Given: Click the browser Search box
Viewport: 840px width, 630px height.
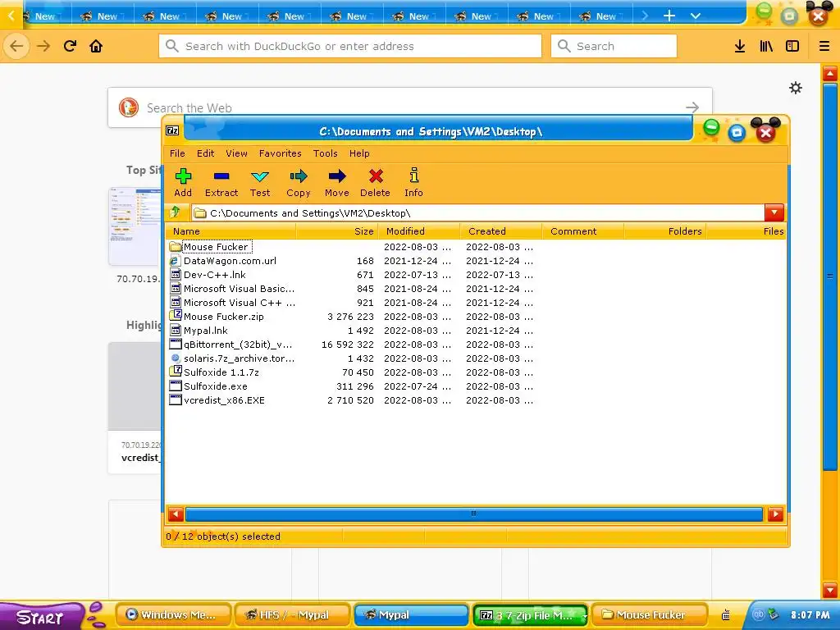Looking at the screenshot, I should pyautogui.click(x=614, y=46).
